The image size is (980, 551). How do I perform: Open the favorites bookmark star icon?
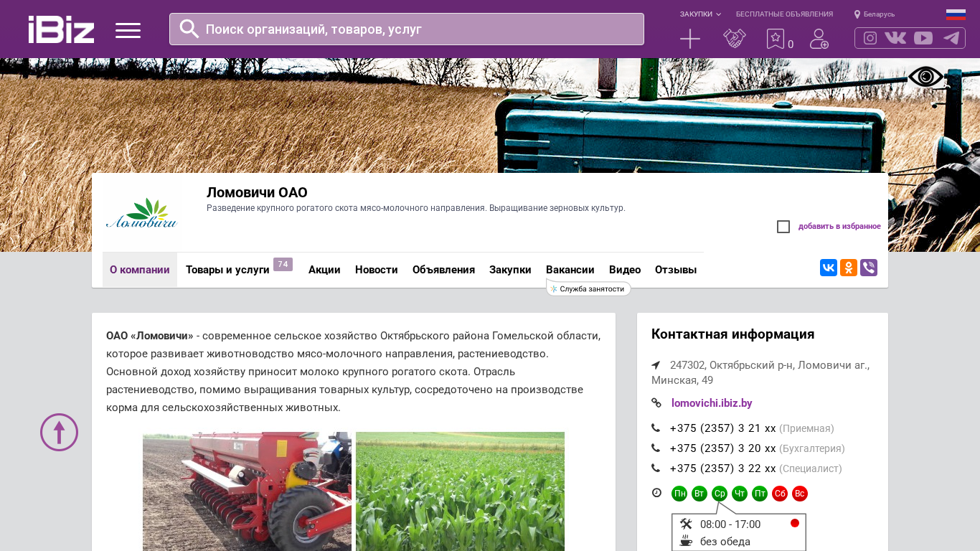click(776, 39)
